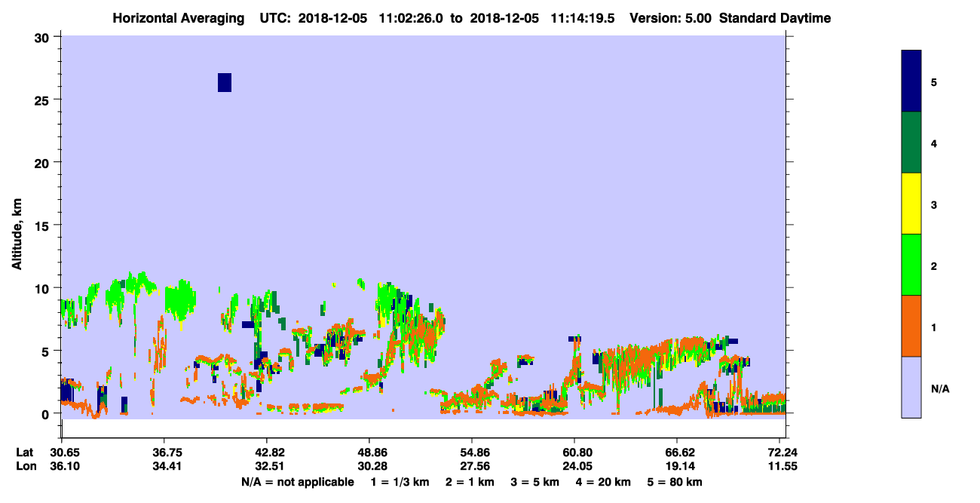Click the colorbar label '5'
980x503 pixels.
[934, 81]
